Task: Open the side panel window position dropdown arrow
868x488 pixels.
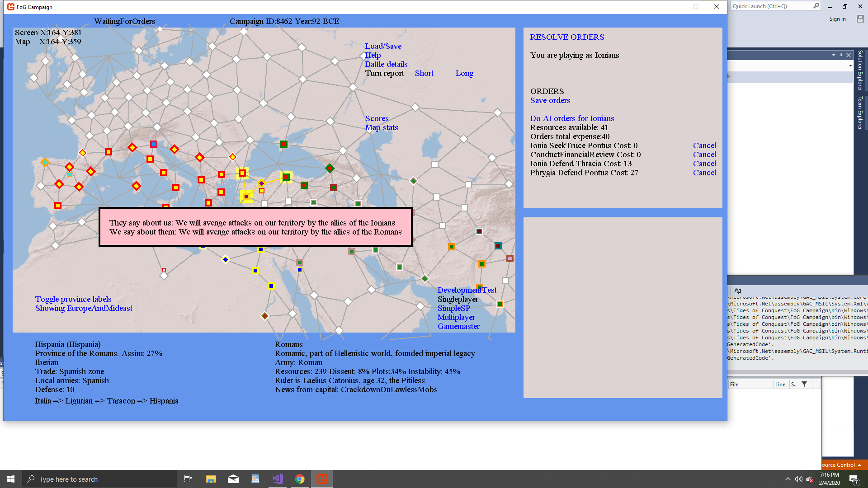Action: point(833,55)
